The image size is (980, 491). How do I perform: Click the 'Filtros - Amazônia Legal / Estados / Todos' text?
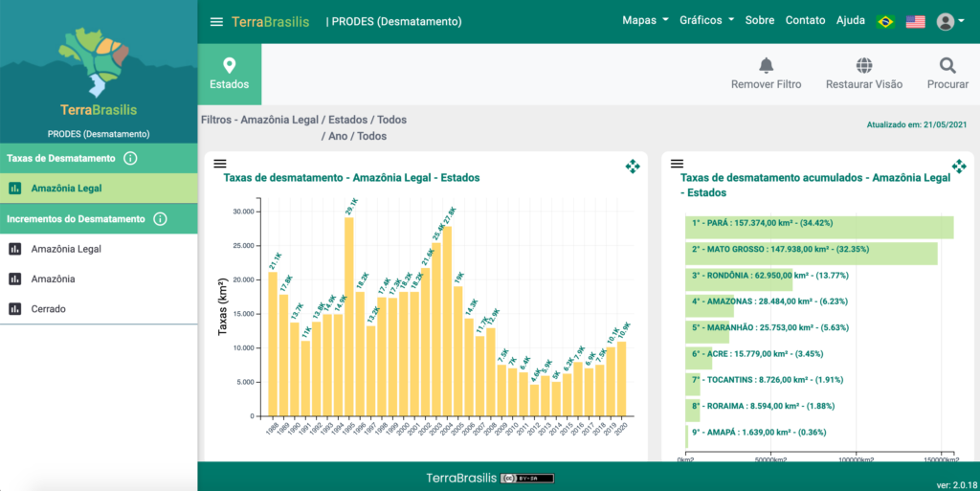[303, 120]
